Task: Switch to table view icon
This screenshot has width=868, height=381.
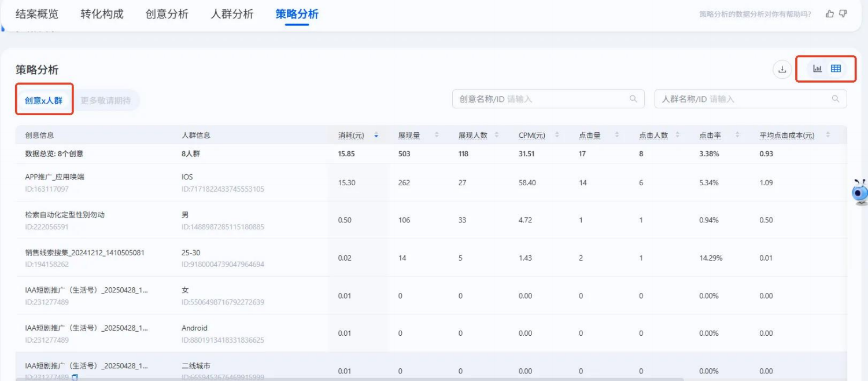Action: coord(836,68)
